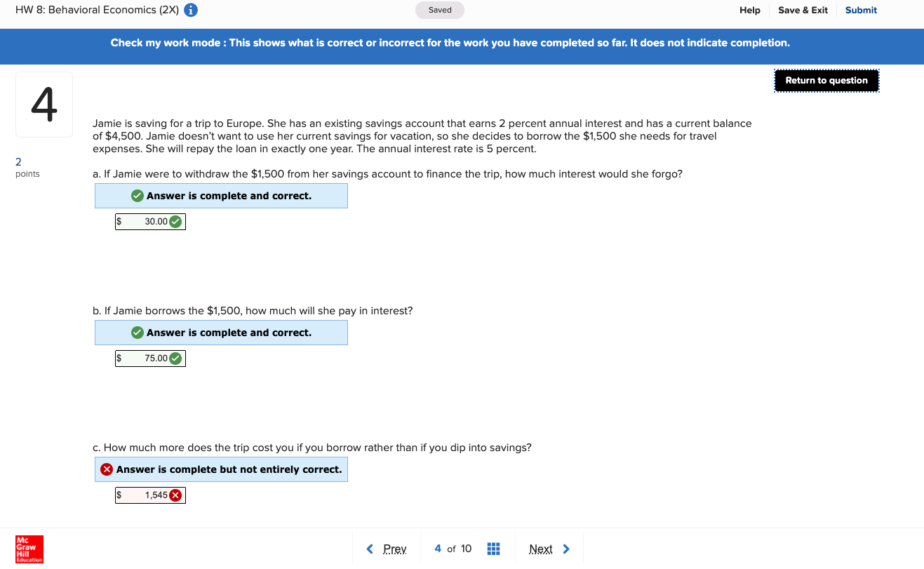Click the McGraw-Hill Education logo
924x569 pixels.
pos(29,549)
